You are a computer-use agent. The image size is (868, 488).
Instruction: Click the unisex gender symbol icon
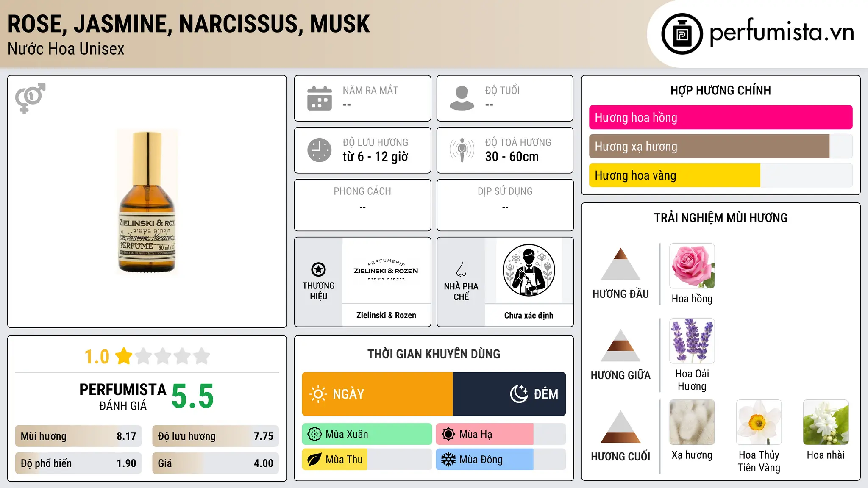pyautogui.click(x=30, y=98)
